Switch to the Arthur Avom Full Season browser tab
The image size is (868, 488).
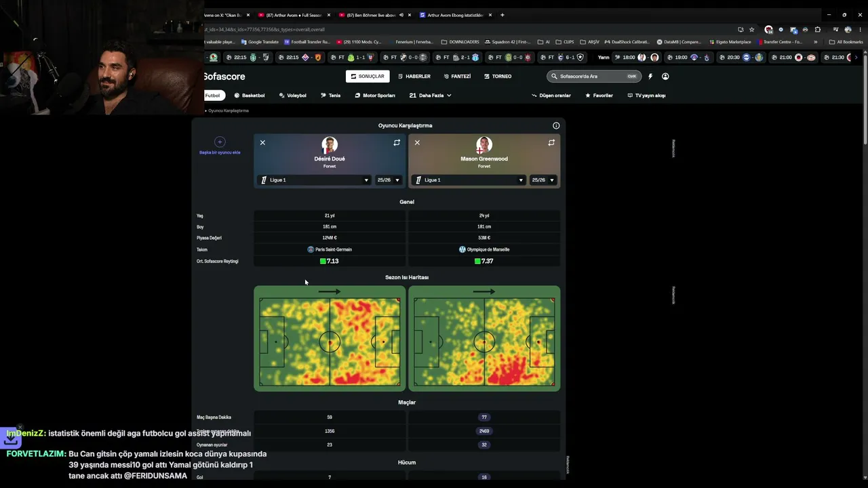coord(293,15)
